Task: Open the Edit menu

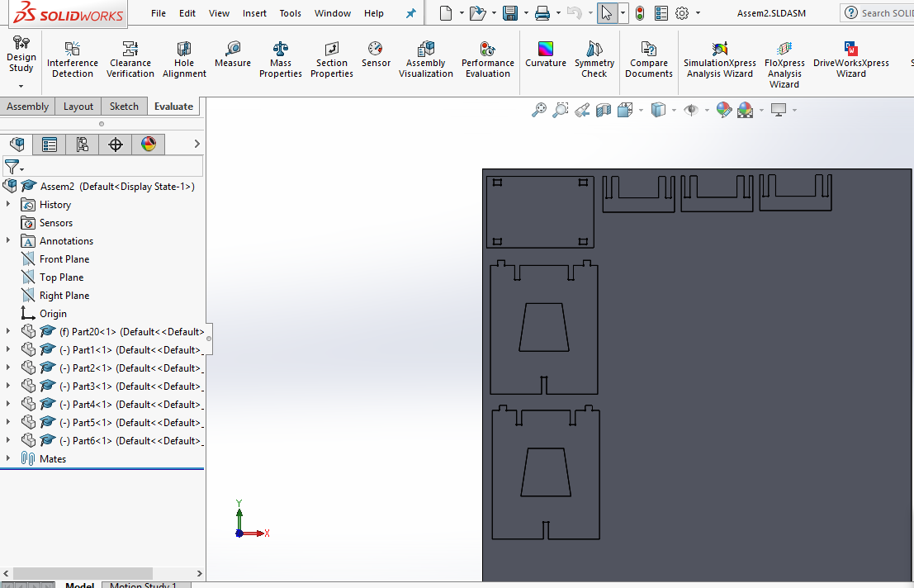Action: click(x=187, y=13)
